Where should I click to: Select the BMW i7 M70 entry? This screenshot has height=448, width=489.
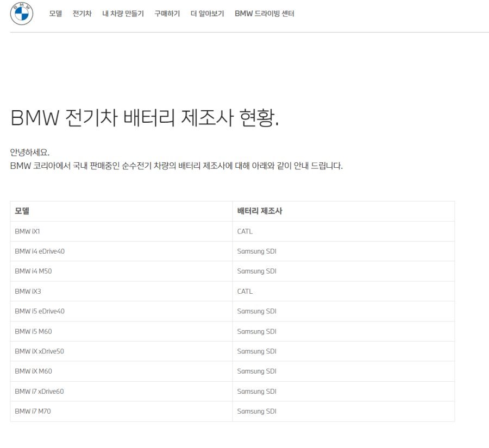(33, 411)
